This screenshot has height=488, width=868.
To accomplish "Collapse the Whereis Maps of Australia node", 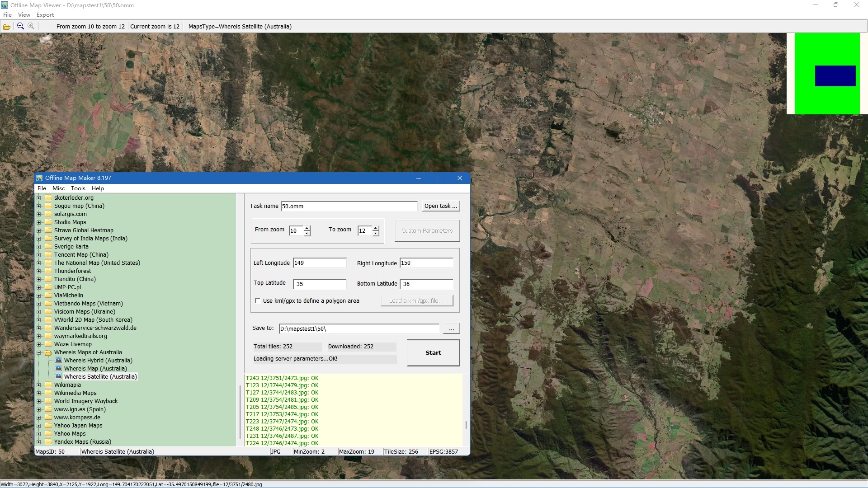I will coord(39,352).
